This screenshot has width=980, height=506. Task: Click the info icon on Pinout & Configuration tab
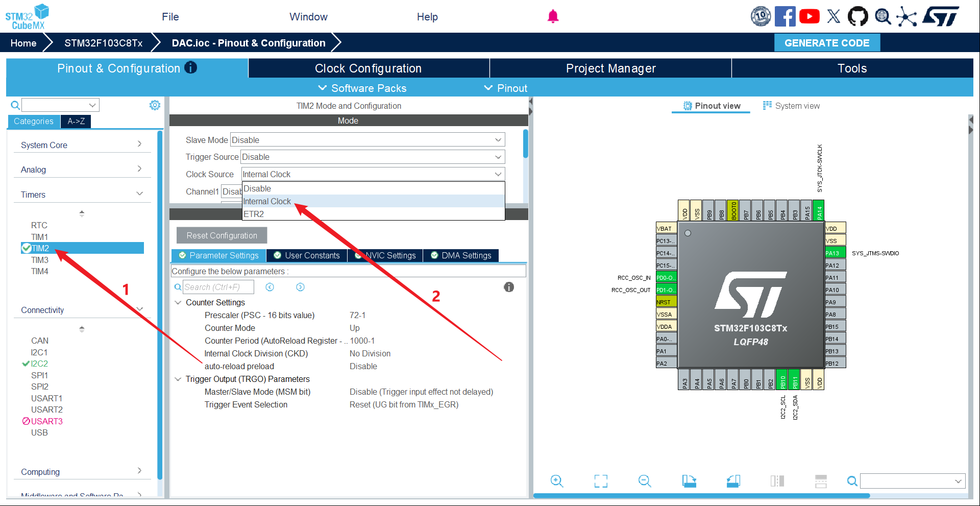click(x=191, y=67)
